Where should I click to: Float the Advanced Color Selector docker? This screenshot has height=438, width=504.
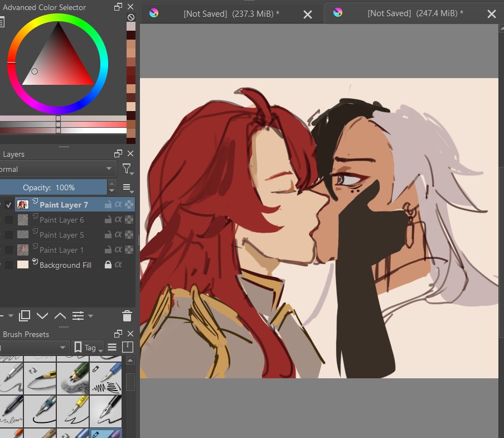click(x=118, y=7)
